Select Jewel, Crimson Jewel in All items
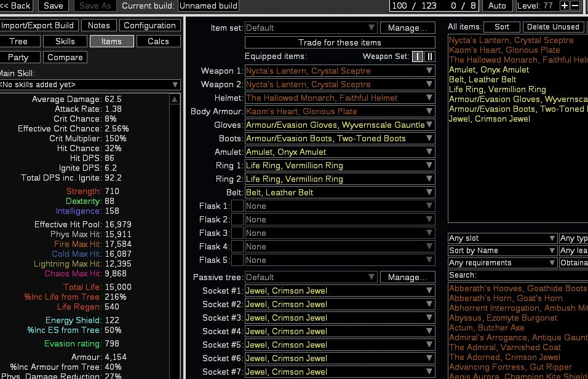This screenshot has width=588, height=379. (x=490, y=119)
